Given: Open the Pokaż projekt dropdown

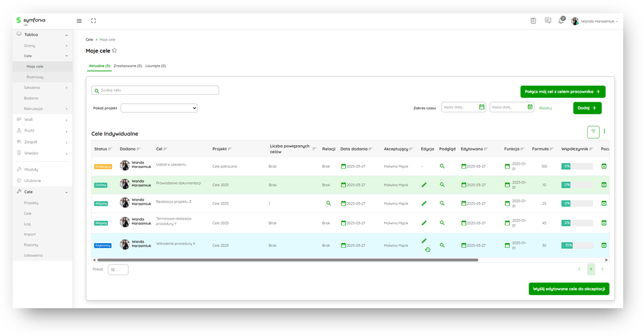Looking at the screenshot, I should click(x=159, y=108).
